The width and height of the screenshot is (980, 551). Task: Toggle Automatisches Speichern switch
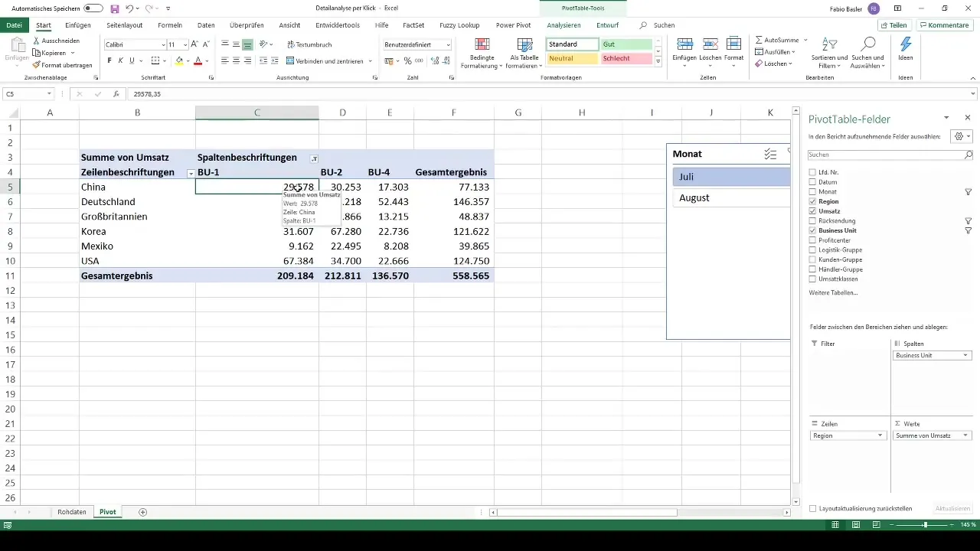93,8
